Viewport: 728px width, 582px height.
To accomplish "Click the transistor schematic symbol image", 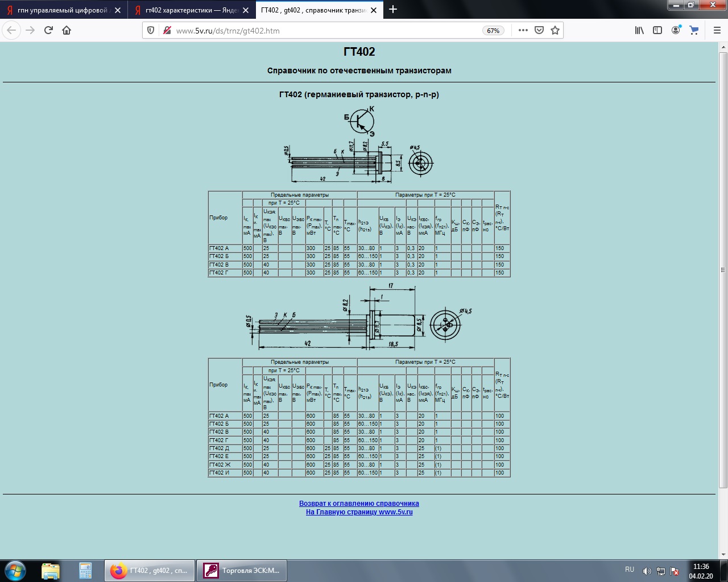I will click(359, 120).
